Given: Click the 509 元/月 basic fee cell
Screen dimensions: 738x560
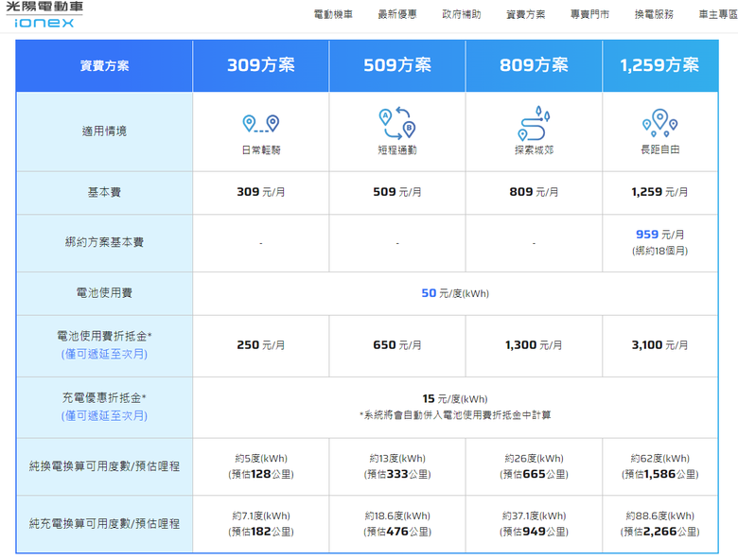Looking at the screenshot, I should point(397,192).
